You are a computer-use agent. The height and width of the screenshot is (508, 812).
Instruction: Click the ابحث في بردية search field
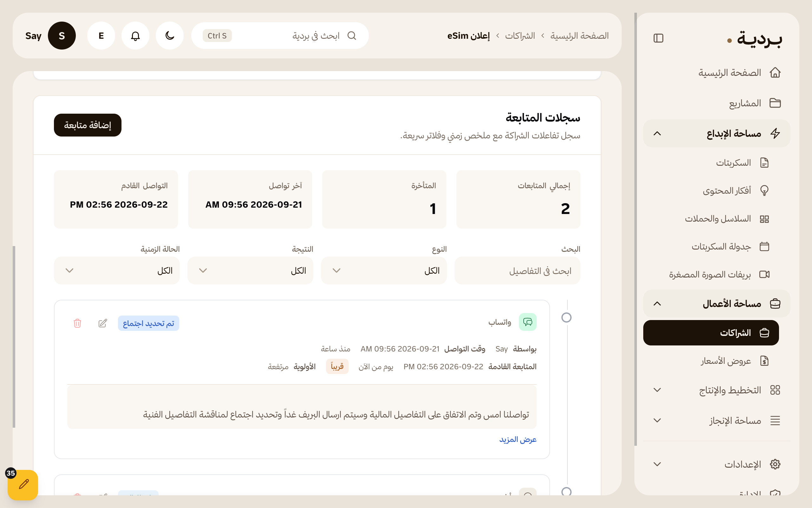[x=280, y=36]
